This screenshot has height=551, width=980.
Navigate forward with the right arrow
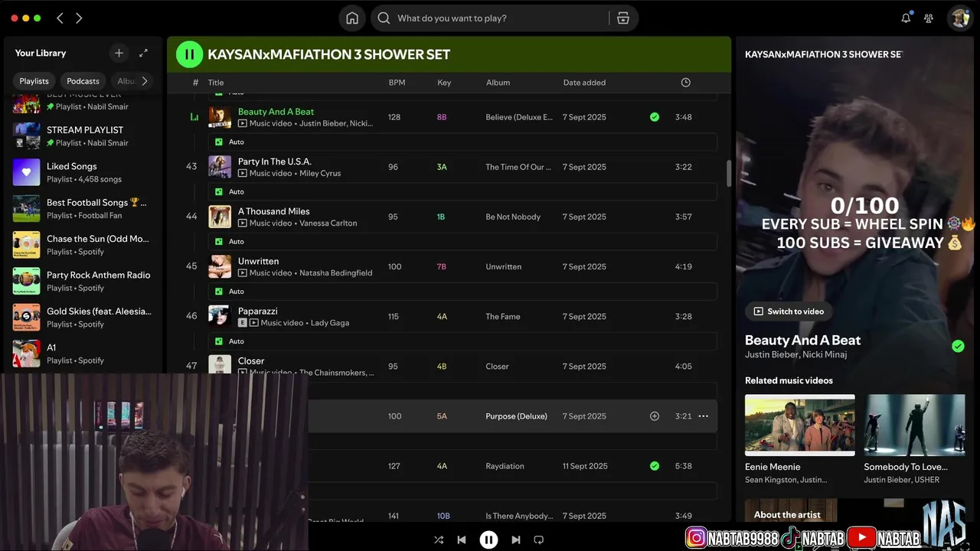(x=79, y=18)
